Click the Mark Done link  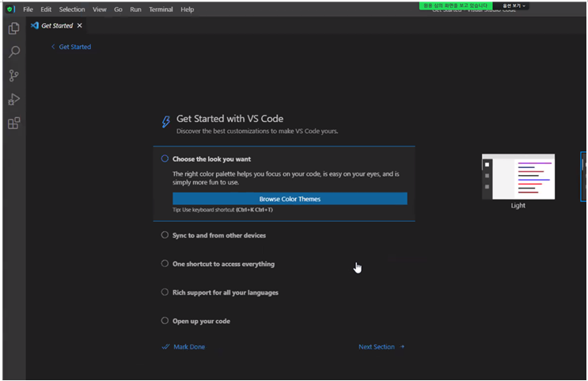[189, 347]
